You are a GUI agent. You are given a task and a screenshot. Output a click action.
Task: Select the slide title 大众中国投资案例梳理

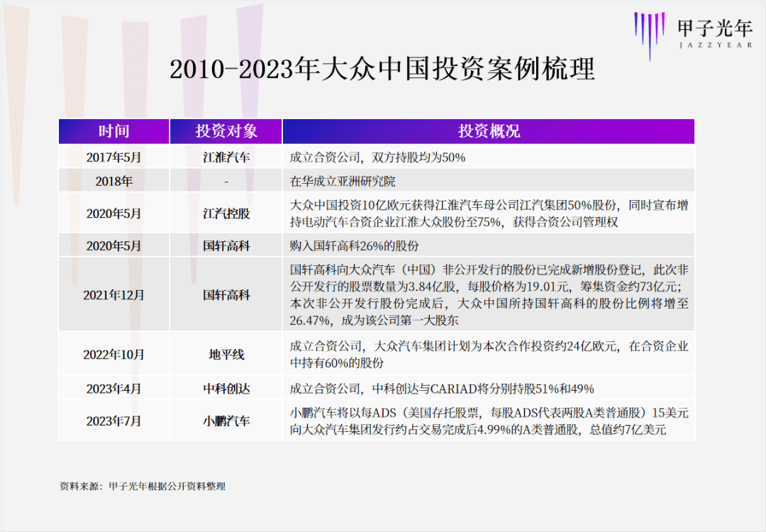click(382, 70)
